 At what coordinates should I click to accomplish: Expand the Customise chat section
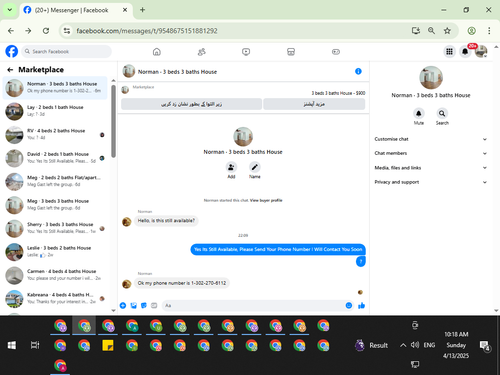(x=430, y=139)
